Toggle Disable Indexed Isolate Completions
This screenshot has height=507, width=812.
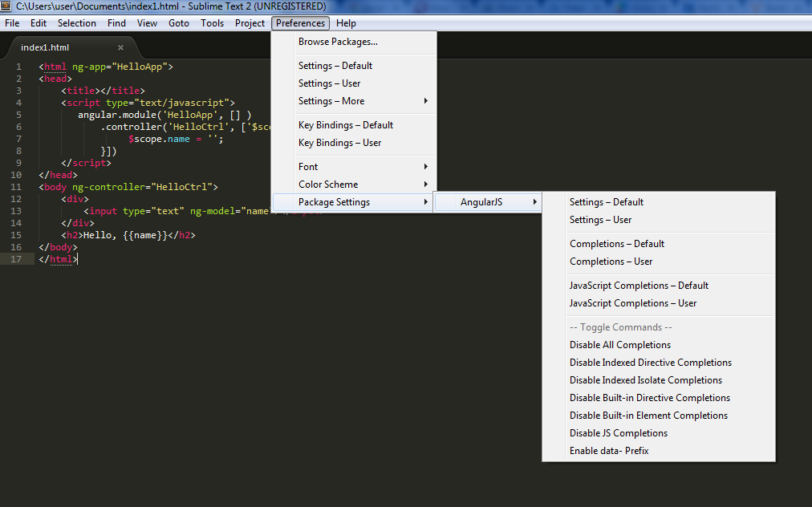[659, 380]
